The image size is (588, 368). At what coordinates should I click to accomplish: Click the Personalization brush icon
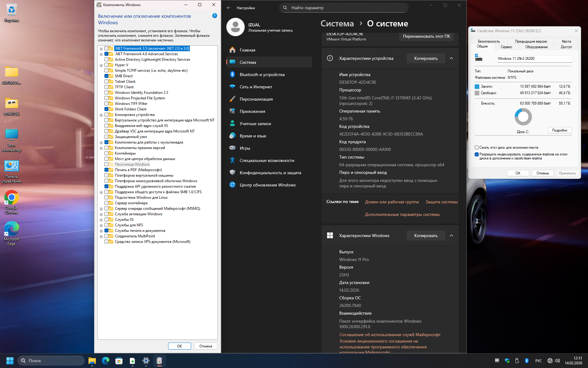232,99
